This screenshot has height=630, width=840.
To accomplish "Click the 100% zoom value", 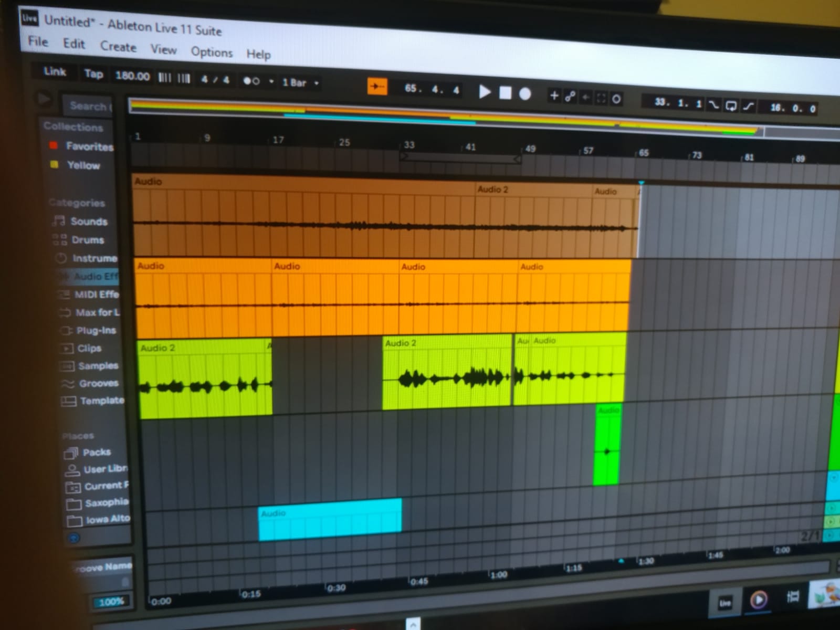I will coord(111,602).
